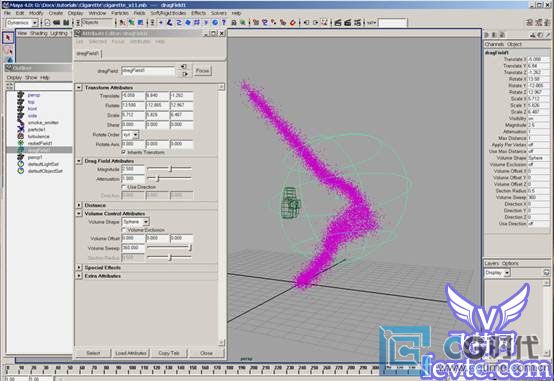Collapse the Drag Field Attributes section
This screenshot has width=554, height=381.
[x=79, y=161]
